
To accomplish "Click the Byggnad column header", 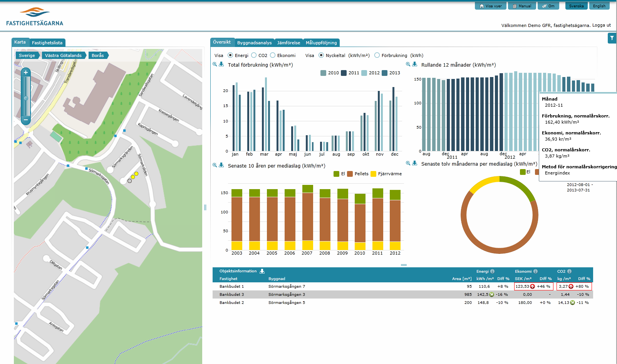I will [x=277, y=279].
